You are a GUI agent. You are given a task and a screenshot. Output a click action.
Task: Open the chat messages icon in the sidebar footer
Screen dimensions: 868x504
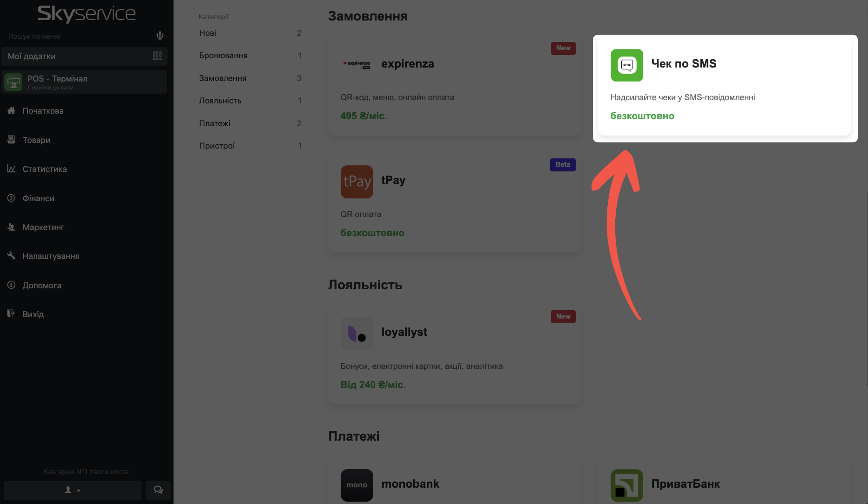pyautogui.click(x=158, y=490)
